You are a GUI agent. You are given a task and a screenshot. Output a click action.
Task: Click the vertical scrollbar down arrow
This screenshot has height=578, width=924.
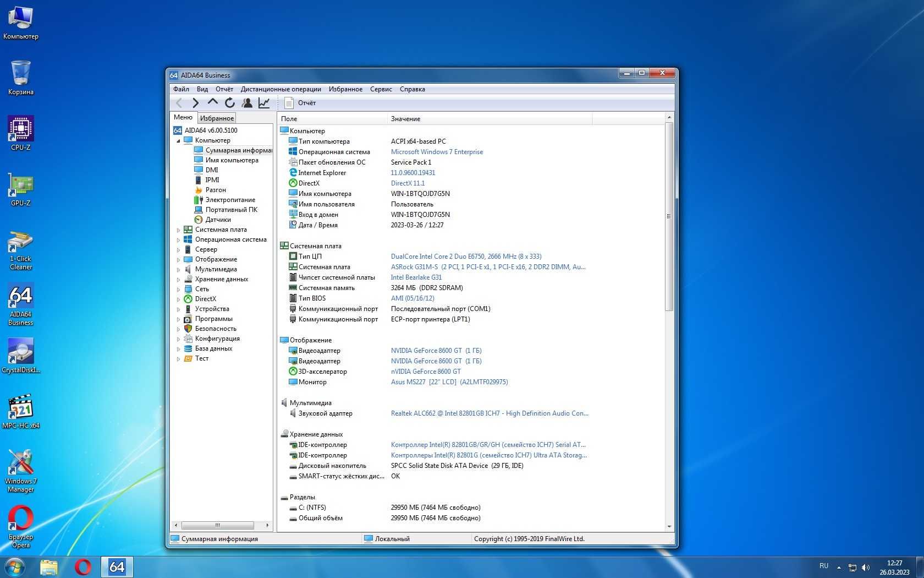[x=669, y=527]
